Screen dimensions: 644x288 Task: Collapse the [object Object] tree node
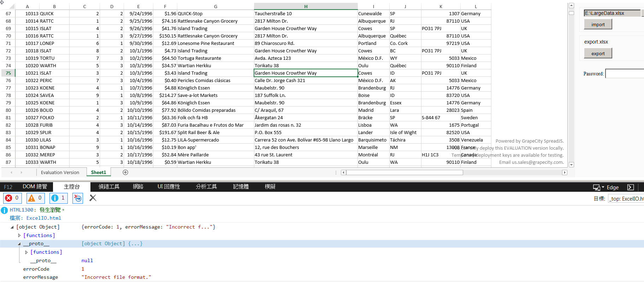pyautogui.click(x=12, y=227)
